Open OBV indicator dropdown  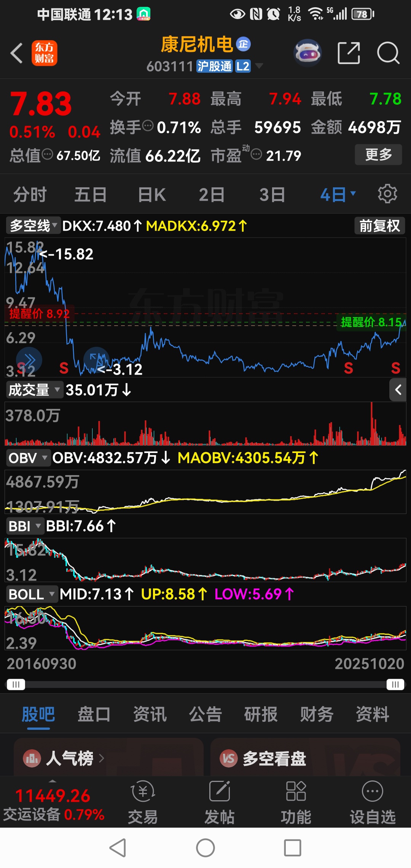[x=28, y=458]
